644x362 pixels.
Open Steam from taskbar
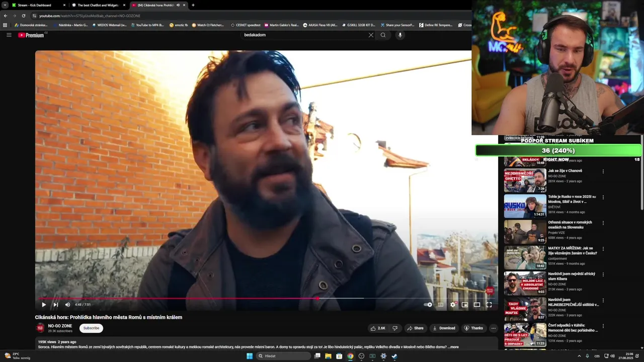tap(394, 356)
